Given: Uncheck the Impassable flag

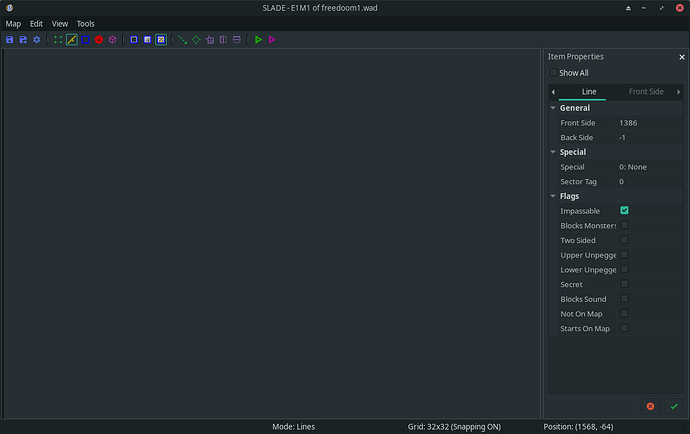Looking at the screenshot, I should click(624, 211).
